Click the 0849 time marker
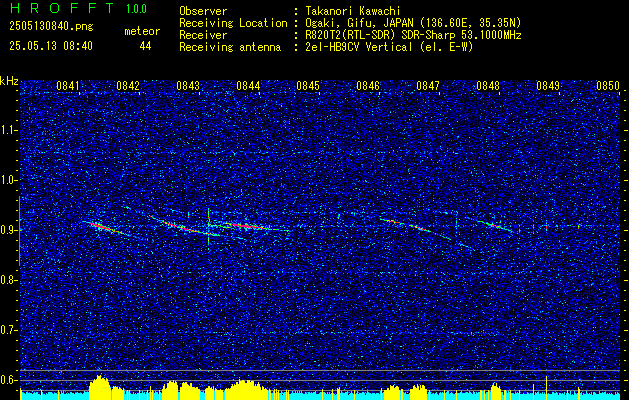629x400 pixels. [x=548, y=86]
